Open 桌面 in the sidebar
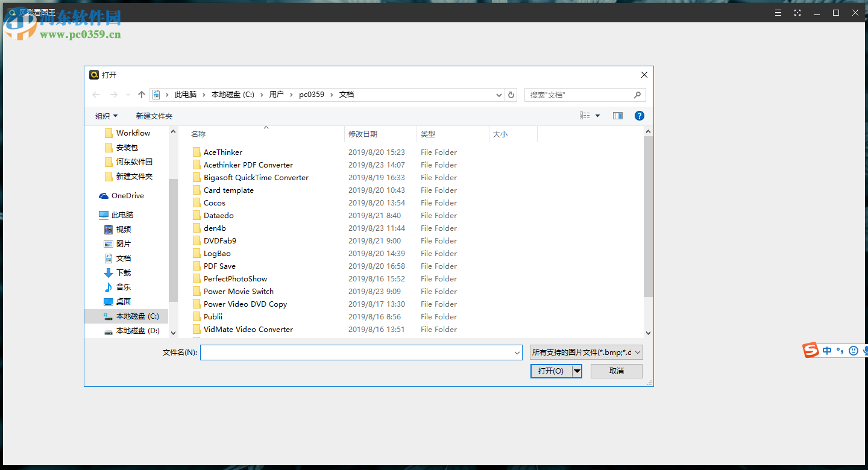Image resolution: width=868 pixels, height=470 pixels. point(118,302)
